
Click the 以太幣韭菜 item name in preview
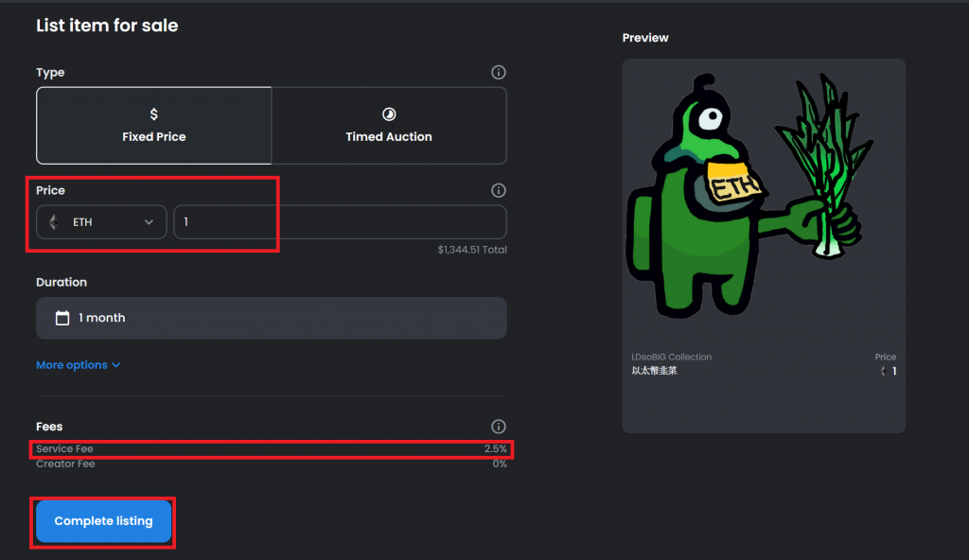pyautogui.click(x=654, y=371)
